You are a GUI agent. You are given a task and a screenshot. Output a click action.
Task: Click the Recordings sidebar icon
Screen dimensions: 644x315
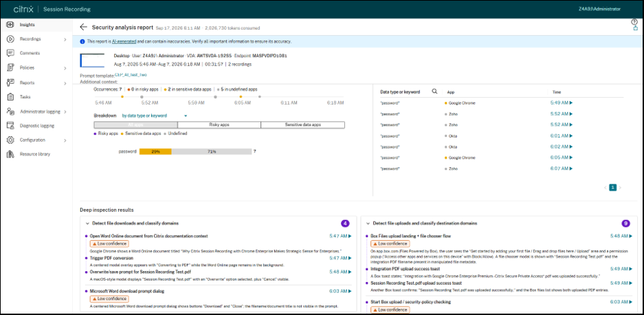(11, 39)
